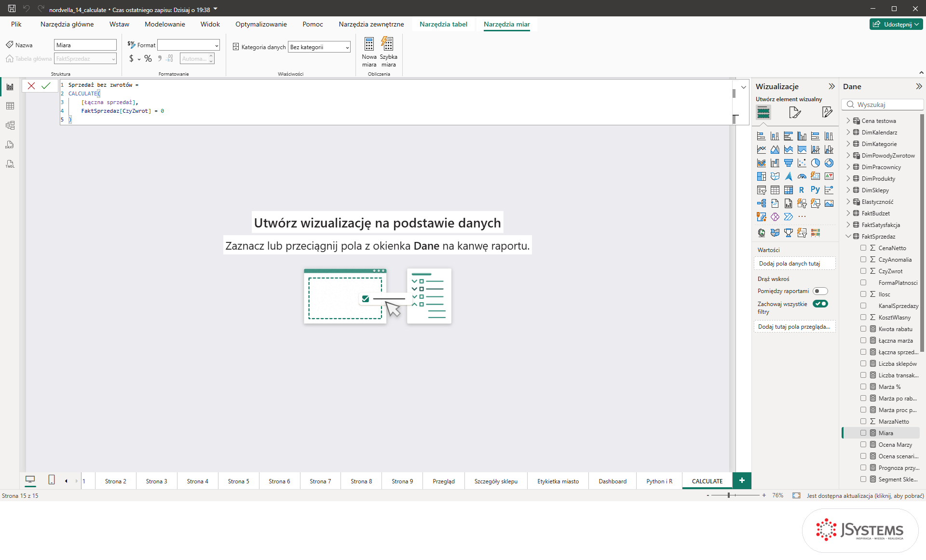Screen dimensions: 926x560
Task: Open the model view in left sidebar
Action: 10,125
